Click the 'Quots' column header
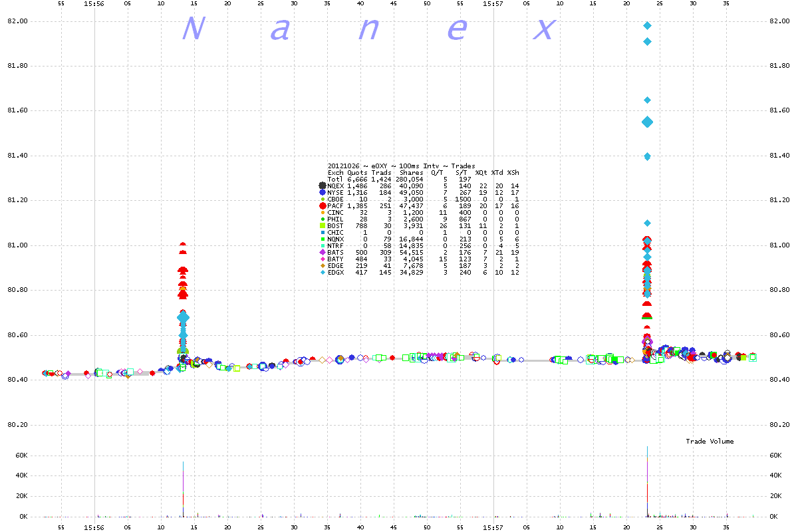 click(x=358, y=172)
